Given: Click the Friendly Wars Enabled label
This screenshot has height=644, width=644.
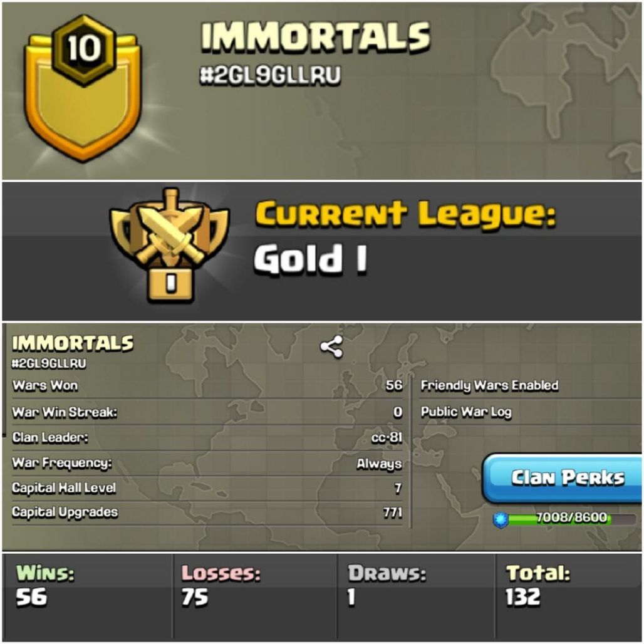Looking at the screenshot, I should 489,386.
